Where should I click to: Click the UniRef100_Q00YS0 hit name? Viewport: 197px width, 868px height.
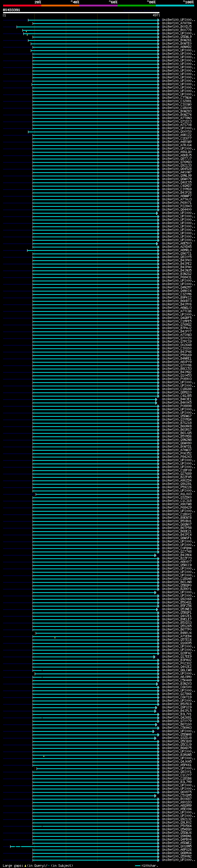pos(176,132)
